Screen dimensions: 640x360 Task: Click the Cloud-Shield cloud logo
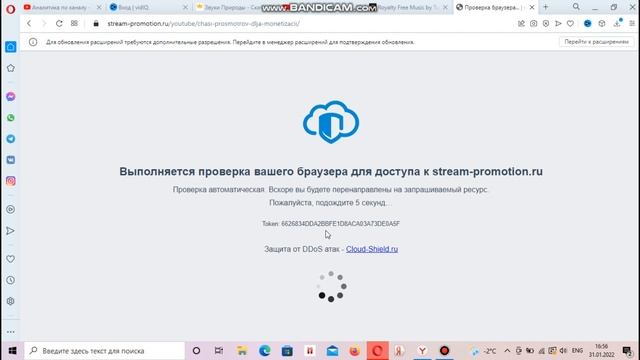pos(331,122)
